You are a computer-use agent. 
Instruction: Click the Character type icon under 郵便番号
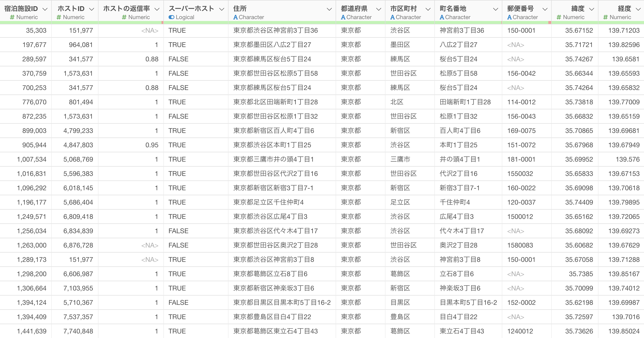[x=509, y=17]
